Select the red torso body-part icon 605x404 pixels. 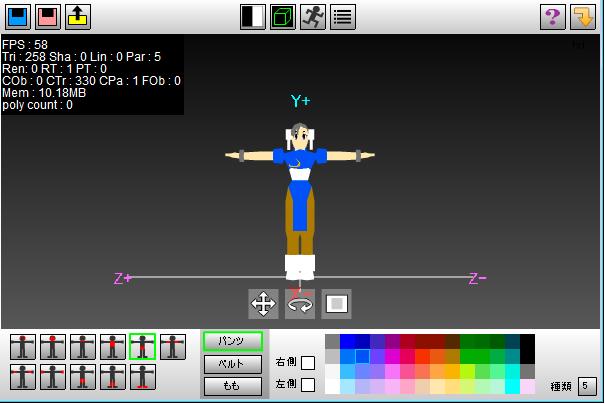[113, 347]
